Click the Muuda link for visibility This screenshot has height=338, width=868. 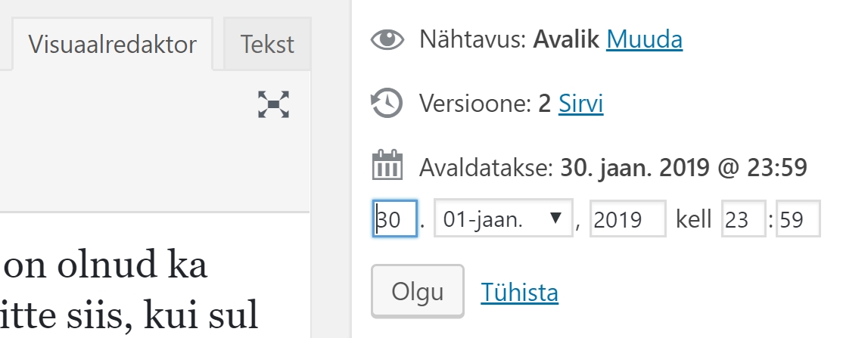pyautogui.click(x=644, y=39)
